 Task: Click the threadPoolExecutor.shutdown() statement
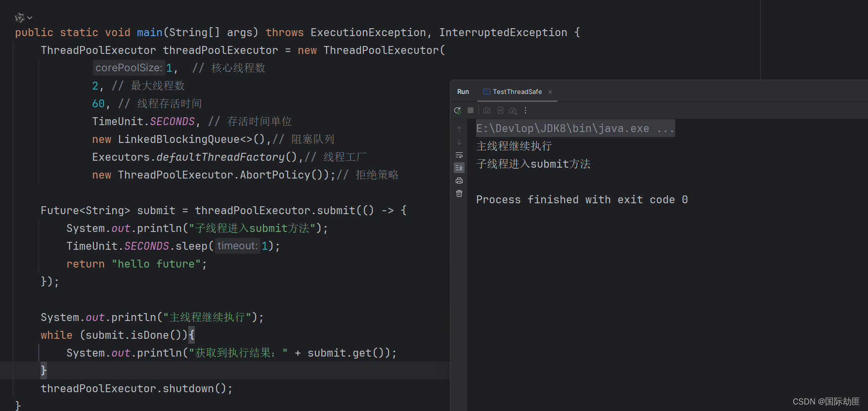coord(136,389)
